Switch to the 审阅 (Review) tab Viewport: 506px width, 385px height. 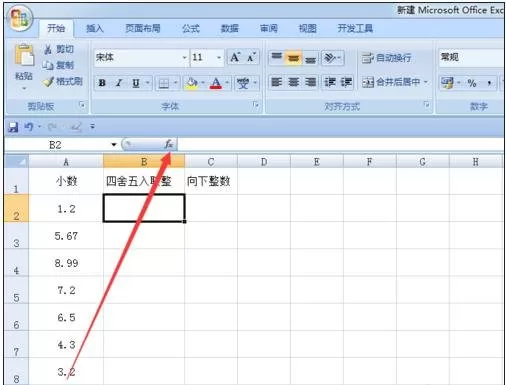pyautogui.click(x=269, y=29)
